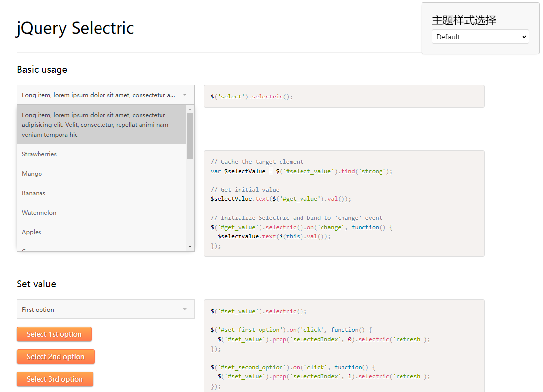
Task: Click the Basic usage dropdown arrow icon
Action: tap(185, 95)
